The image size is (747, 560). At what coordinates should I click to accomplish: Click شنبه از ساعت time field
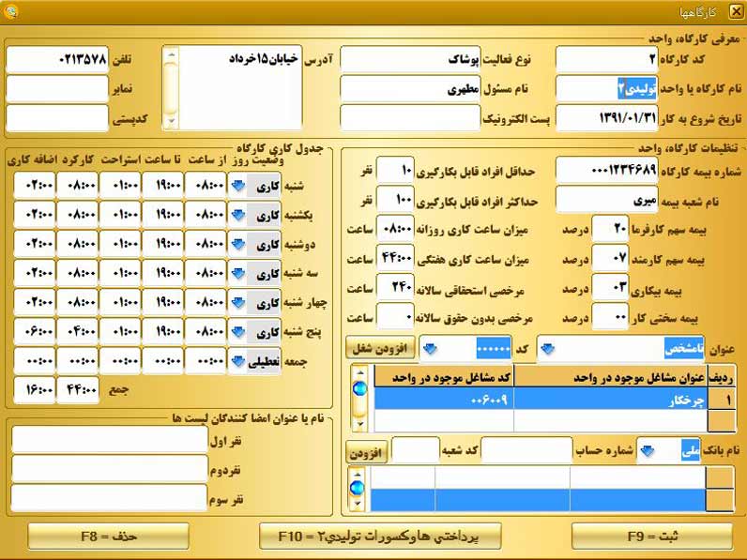pyautogui.click(x=206, y=186)
